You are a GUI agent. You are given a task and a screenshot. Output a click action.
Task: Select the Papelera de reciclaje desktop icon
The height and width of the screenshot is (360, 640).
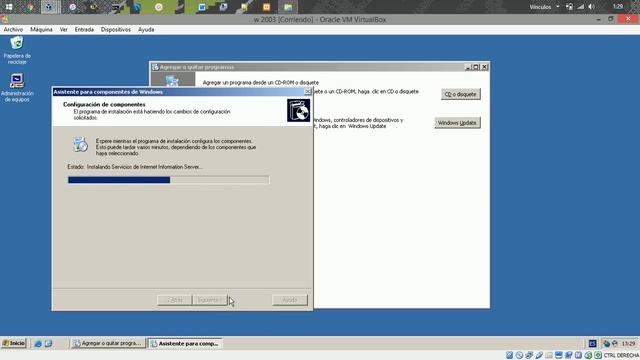click(x=17, y=50)
